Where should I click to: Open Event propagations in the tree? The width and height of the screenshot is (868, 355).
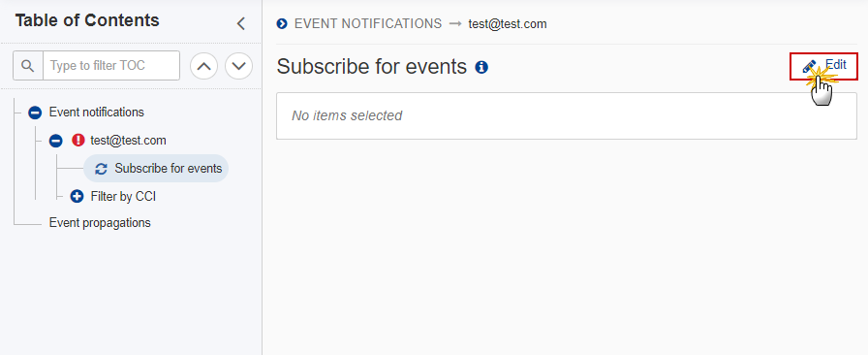100,223
